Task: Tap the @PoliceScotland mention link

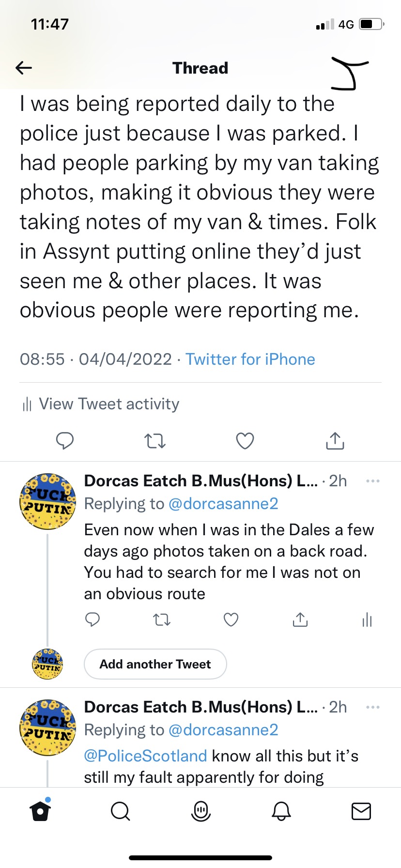Action: [145, 756]
